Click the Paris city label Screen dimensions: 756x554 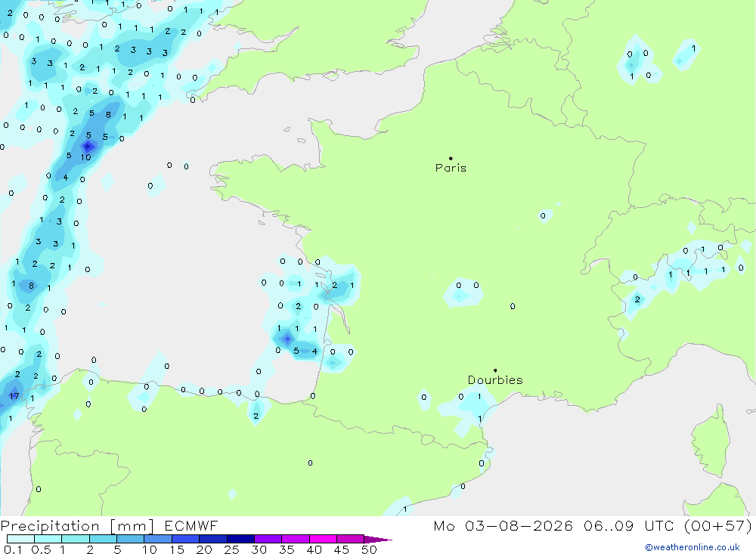451,168
